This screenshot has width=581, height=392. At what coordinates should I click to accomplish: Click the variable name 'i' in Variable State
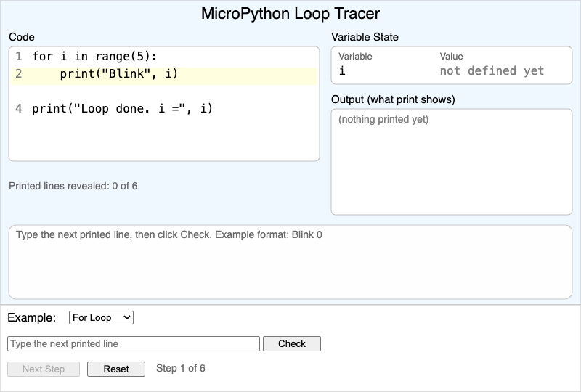(342, 70)
